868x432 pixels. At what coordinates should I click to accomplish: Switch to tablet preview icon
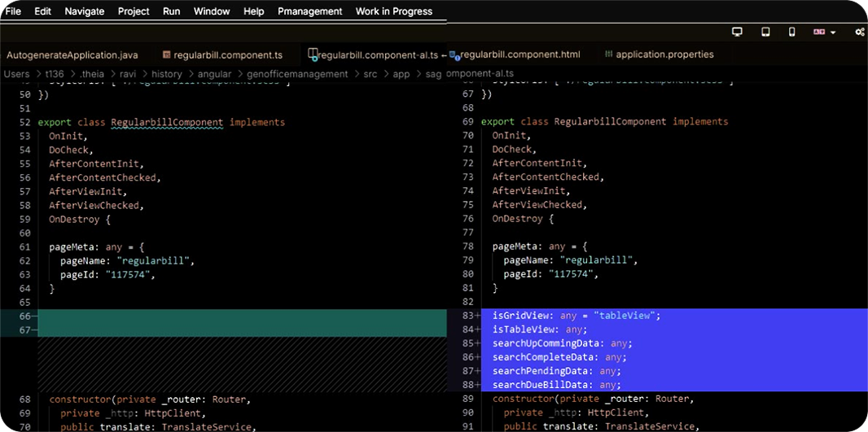click(765, 32)
